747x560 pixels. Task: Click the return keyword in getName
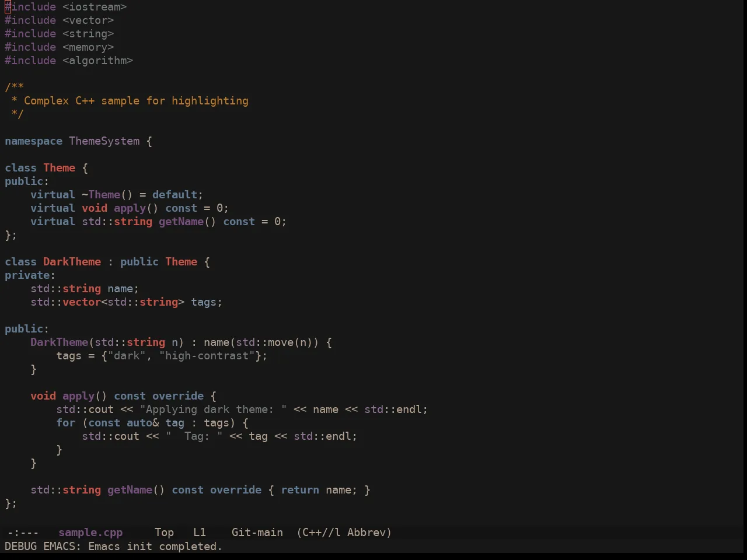tap(300, 490)
